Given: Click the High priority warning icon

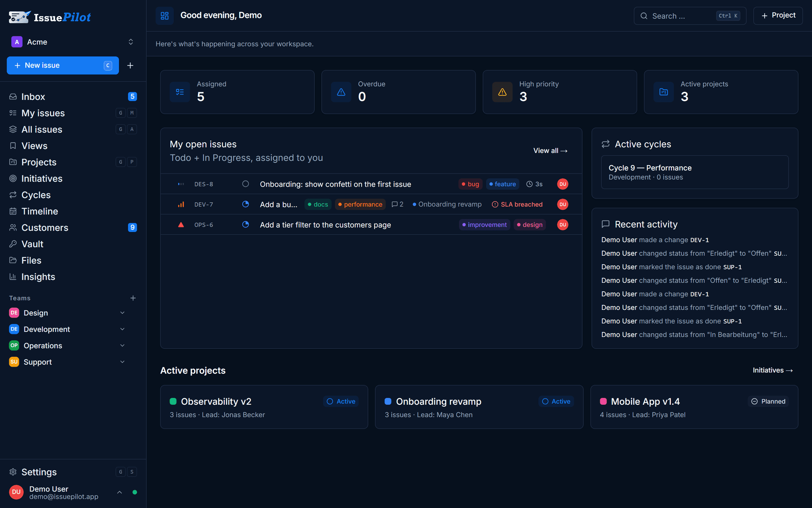Looking at the screenshot, I should [x=502, y=92].
